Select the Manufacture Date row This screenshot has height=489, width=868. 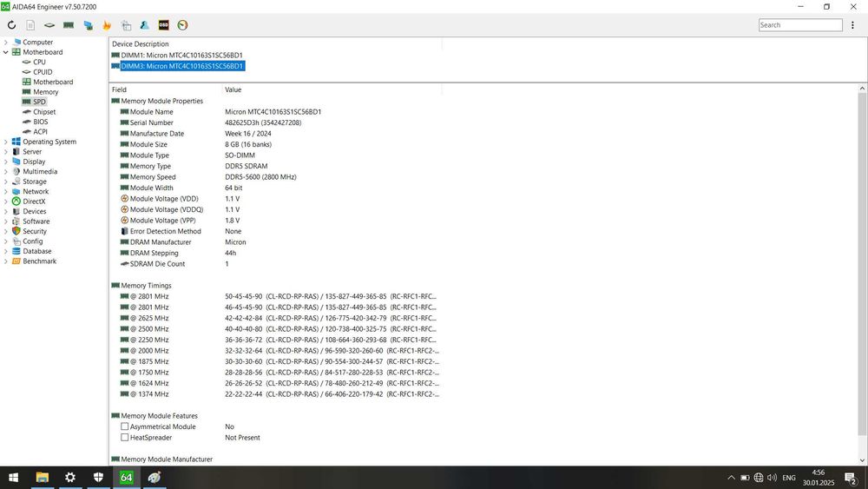coord(276,134)
